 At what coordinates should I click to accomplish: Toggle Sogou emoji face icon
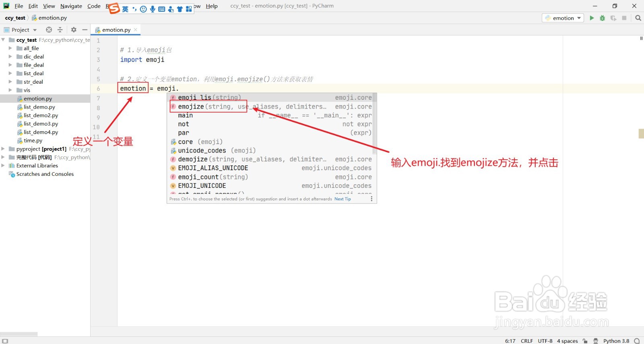click(143, 9)
